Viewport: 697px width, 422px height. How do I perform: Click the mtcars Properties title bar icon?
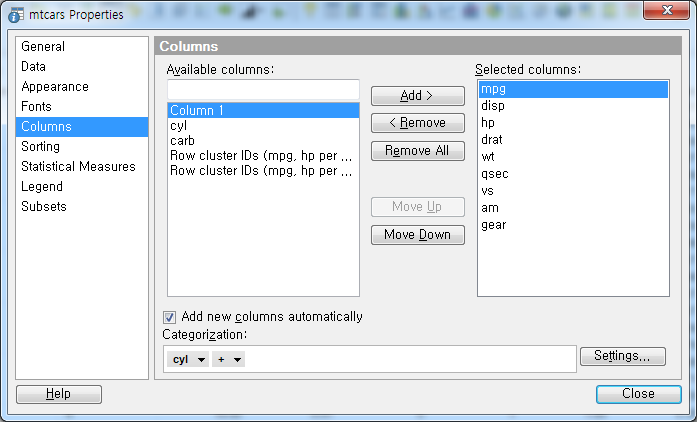(16, 15)
